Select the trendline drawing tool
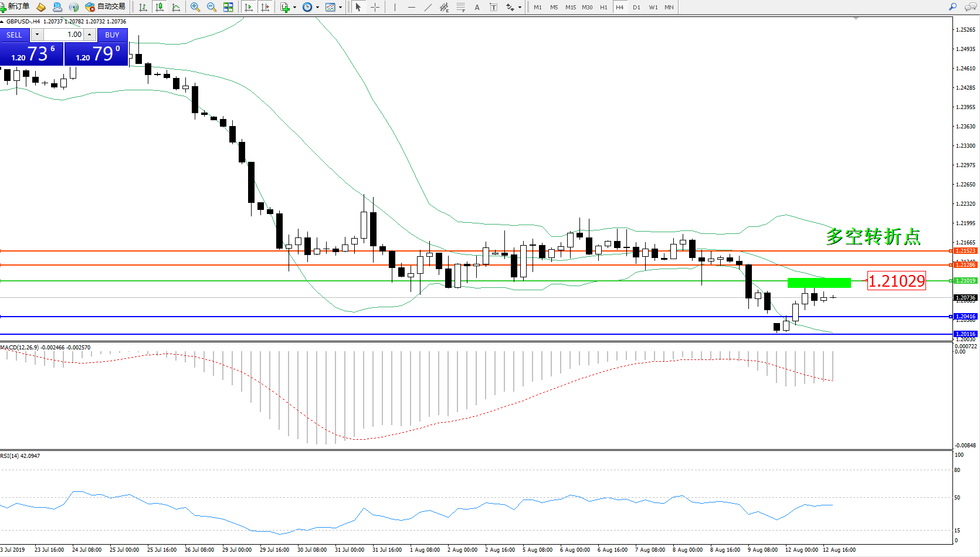The height and width of the screenshot is (557, 980). point(428,7)
